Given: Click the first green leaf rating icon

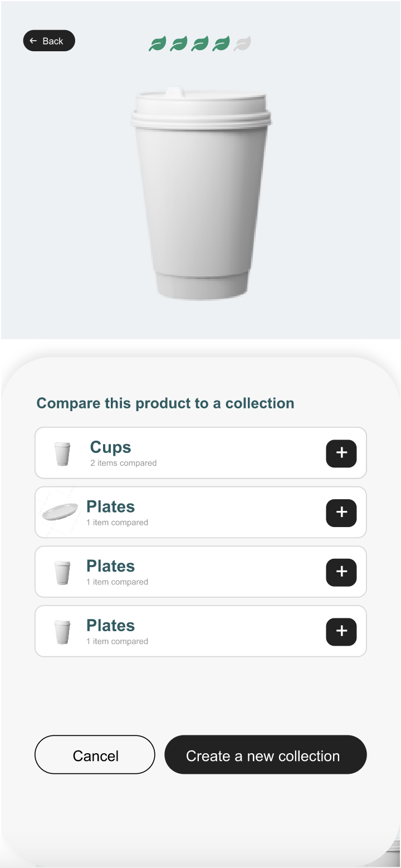Looking at the screenshot, I should point(158,43).
